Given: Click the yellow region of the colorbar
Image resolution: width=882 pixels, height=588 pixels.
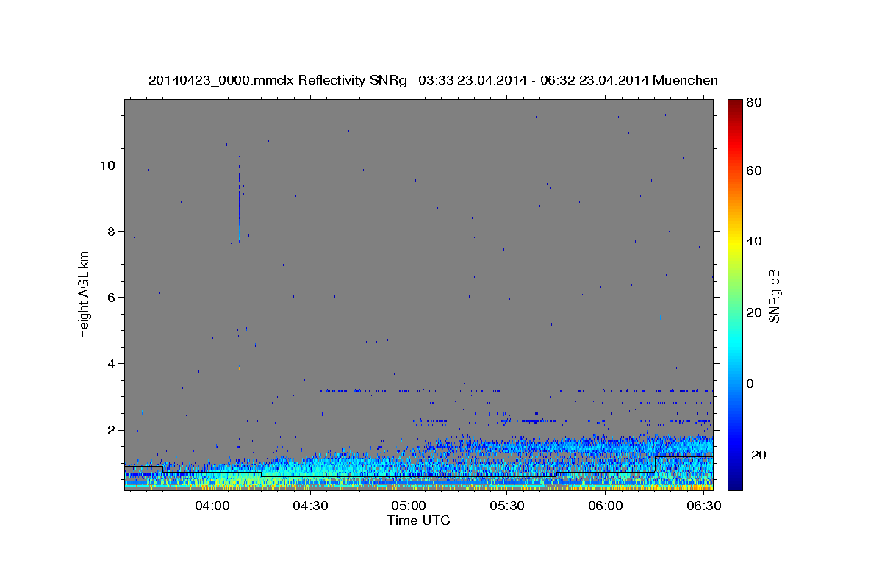Looking at the screenshot, I should (735, 243).
